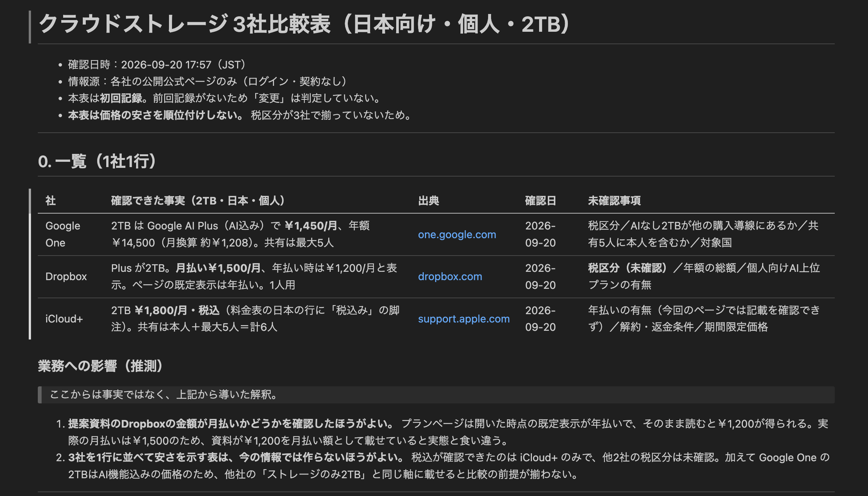The image size is (868, 496).
Task: Click the iCloud+ row date 2026-09-20
Action: [x=540, y=319]
